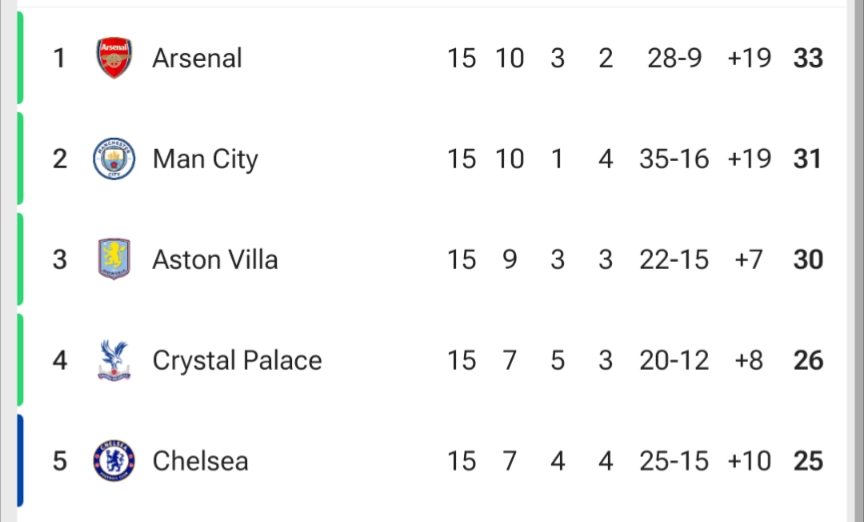Click the Aston Villa club crest
Viewport: 864px width, 522px height.
[x=114, y=260]
